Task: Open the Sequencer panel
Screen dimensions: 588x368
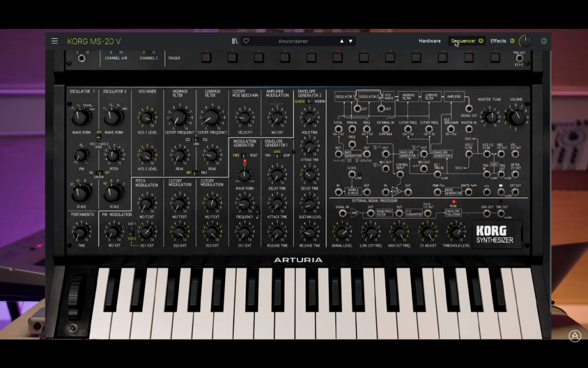Action: 463,41
